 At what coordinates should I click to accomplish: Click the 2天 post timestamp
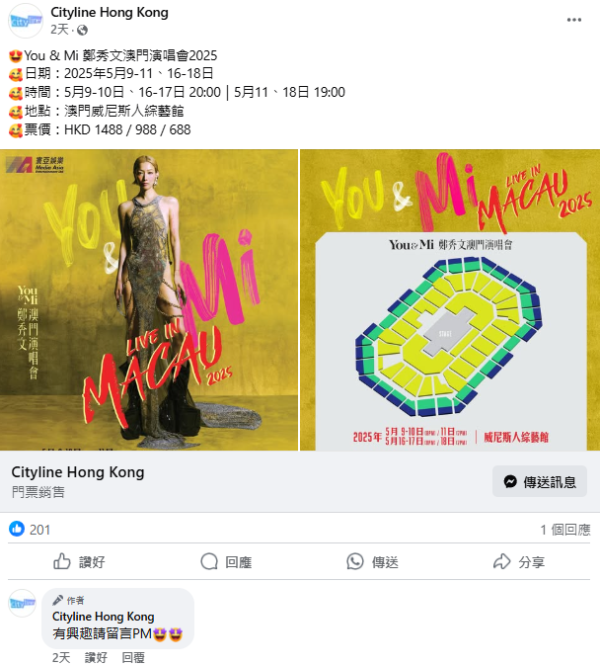pos(59,30)
